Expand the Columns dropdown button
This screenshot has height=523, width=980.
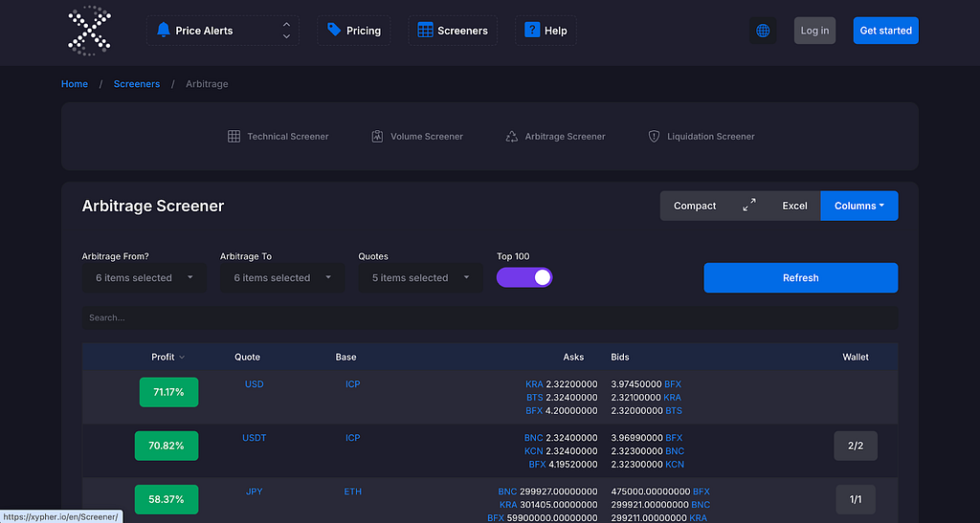coord(859,206)
